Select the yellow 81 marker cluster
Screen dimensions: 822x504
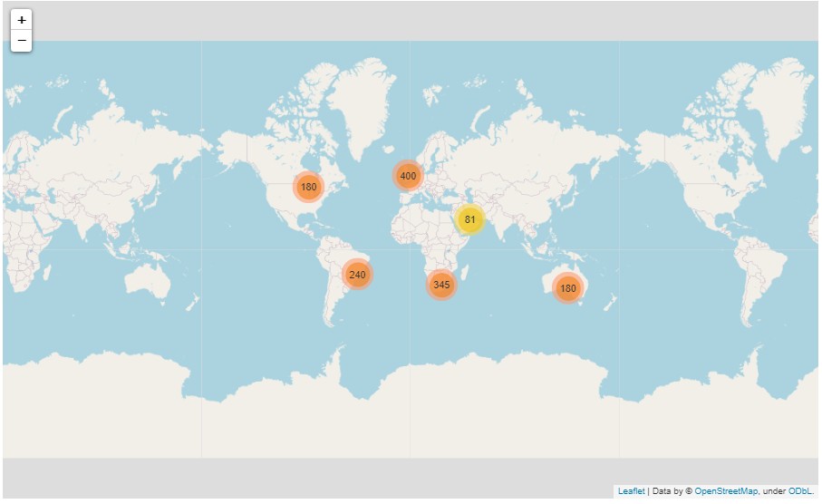coord(469,219)
